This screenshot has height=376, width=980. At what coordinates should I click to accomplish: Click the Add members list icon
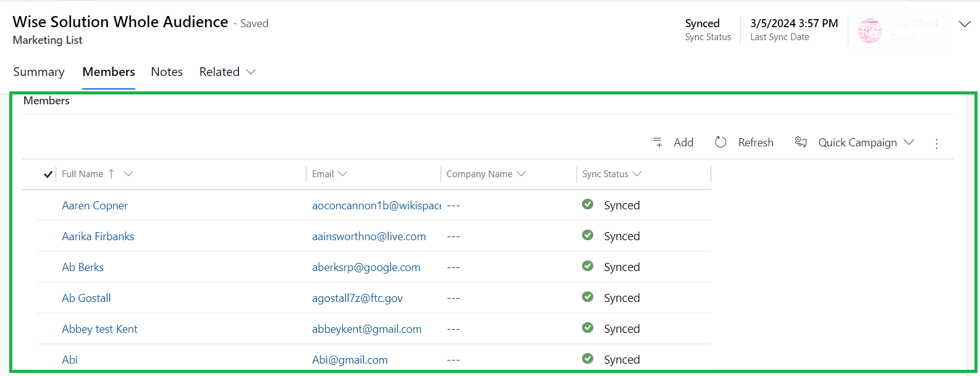pyautogui.click(x=656, y=142)
